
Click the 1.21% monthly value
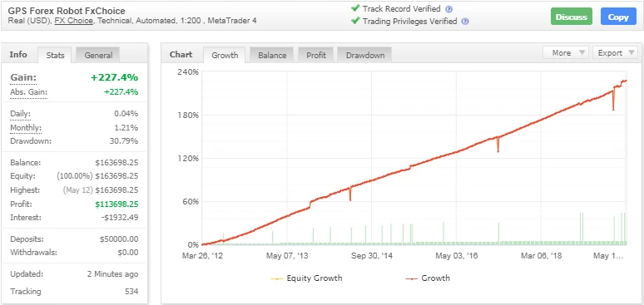(x=126, y=128)
